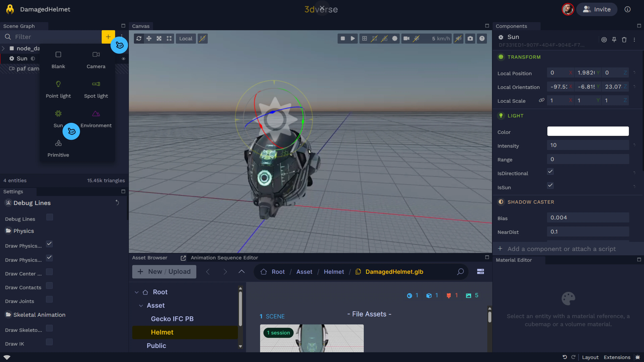The height and width of the screenshot is (362, 644).
Task: Click the New / Upload button
Action: (x=164, y=271)
